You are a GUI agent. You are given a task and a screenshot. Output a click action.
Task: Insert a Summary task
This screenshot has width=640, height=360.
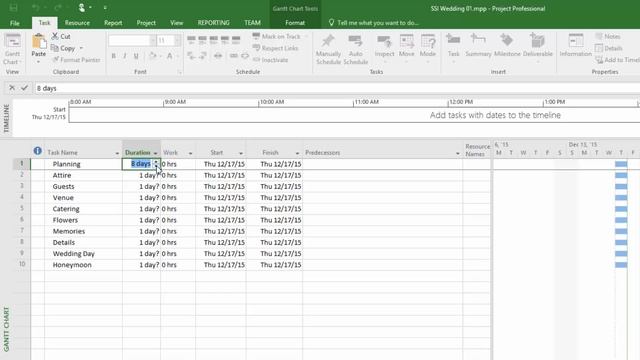point(478,45)
